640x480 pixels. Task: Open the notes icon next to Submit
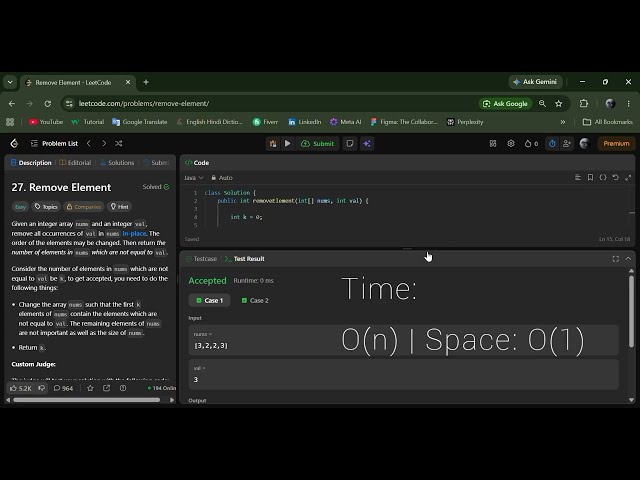coord(350,143)
